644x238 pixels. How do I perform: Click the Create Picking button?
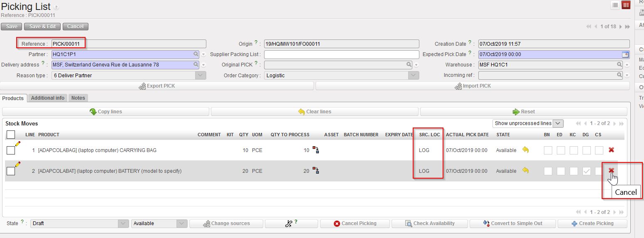tap(592, 223)
